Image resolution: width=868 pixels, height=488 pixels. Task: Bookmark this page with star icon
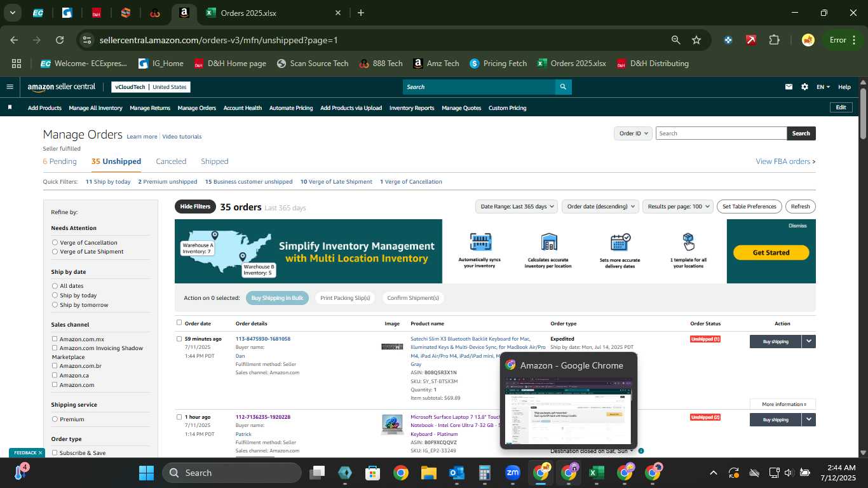[696, 40]
